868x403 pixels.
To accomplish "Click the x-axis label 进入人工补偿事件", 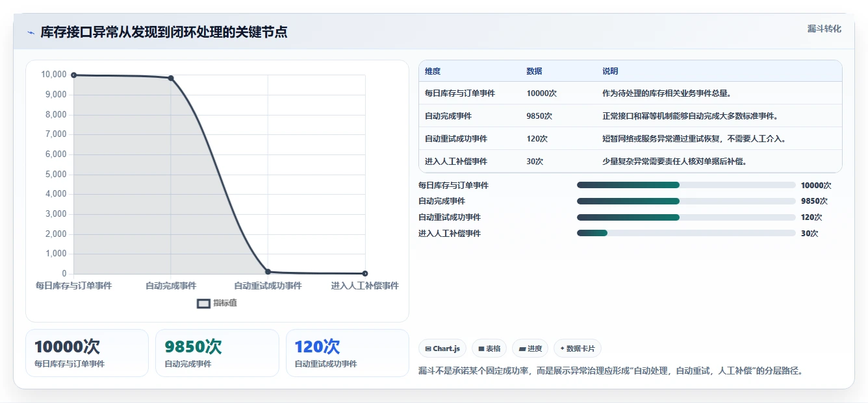I will [x=365, y=286].
